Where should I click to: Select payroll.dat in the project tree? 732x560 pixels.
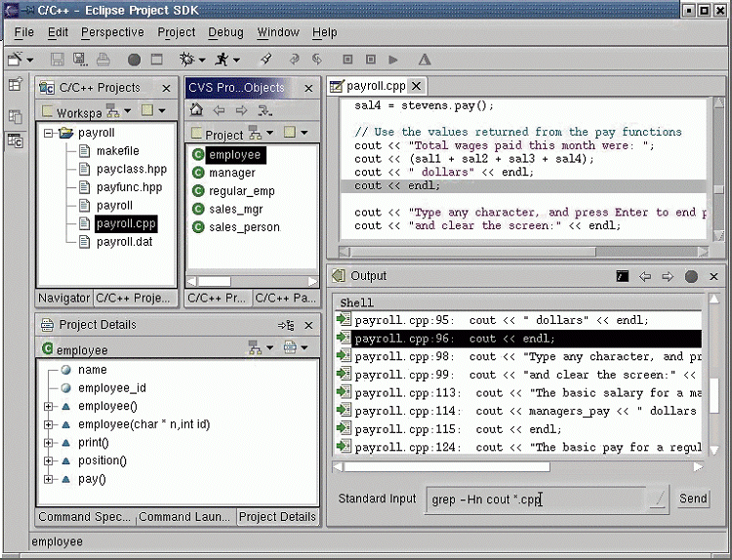125,242
